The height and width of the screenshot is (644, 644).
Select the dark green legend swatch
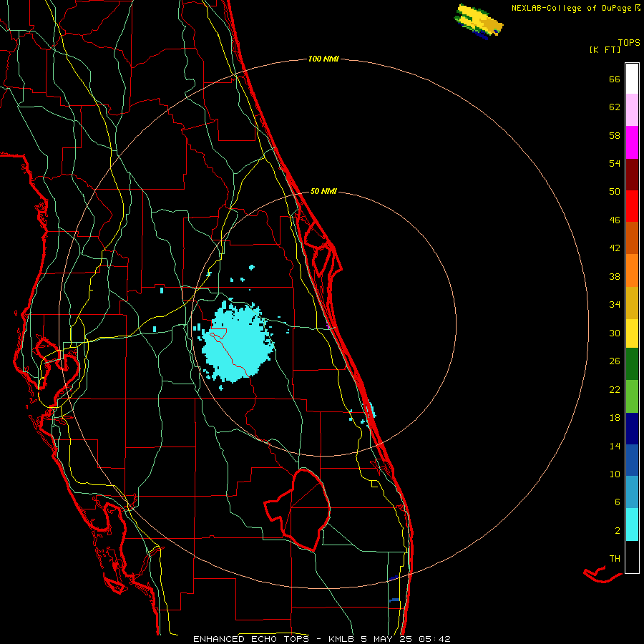[x=632, y=364]
